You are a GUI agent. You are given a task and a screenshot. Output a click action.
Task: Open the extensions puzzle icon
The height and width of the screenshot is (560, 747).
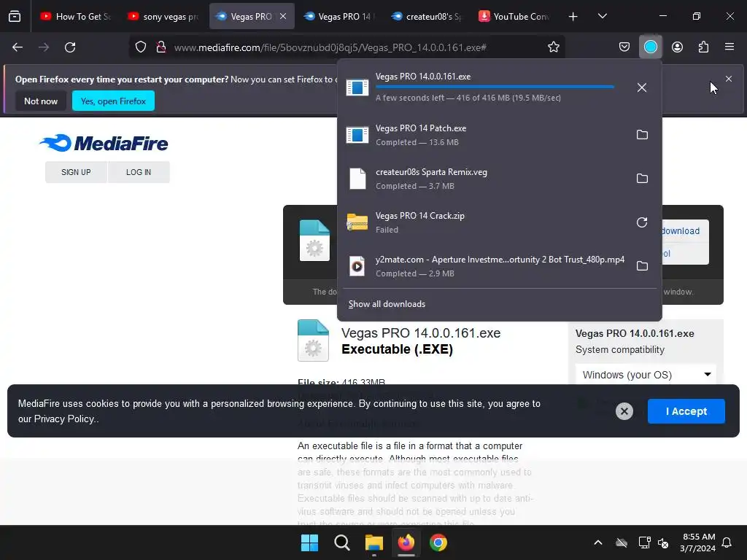coord(703,47)
